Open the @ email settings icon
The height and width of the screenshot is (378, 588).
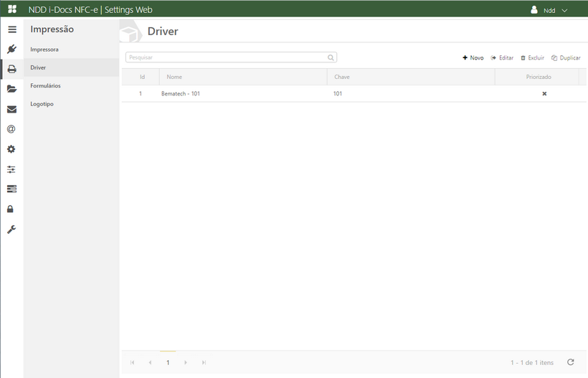click(x=11, y=129)
